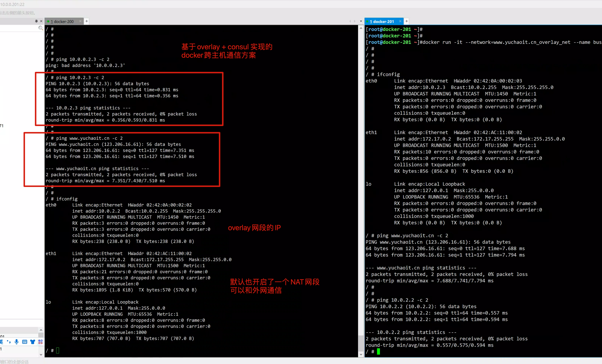Screen dimensions: 602x364
Task: Open the IME soft keyboard
Action: [24, 342]
